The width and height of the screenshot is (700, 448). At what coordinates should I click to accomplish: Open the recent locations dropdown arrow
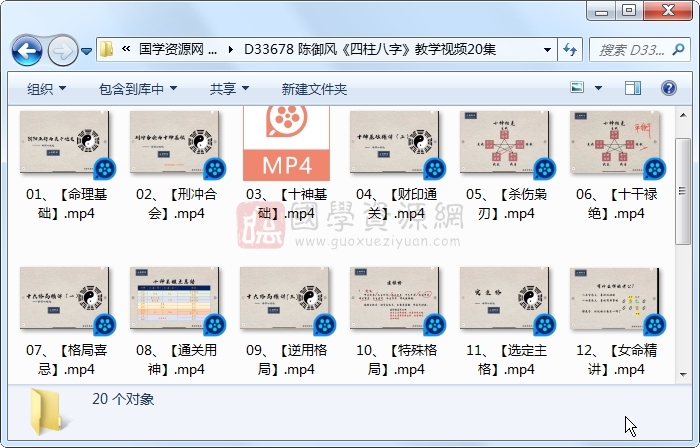(x=87, y=51)
